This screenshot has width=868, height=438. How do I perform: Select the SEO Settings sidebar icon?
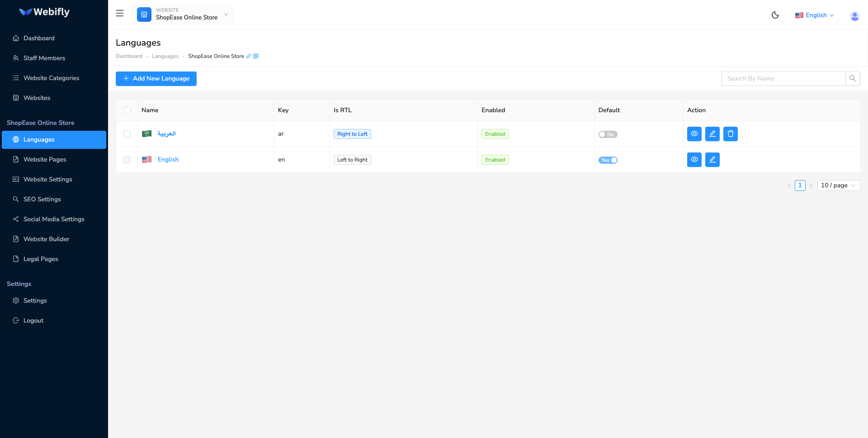(x=15, y=199)
